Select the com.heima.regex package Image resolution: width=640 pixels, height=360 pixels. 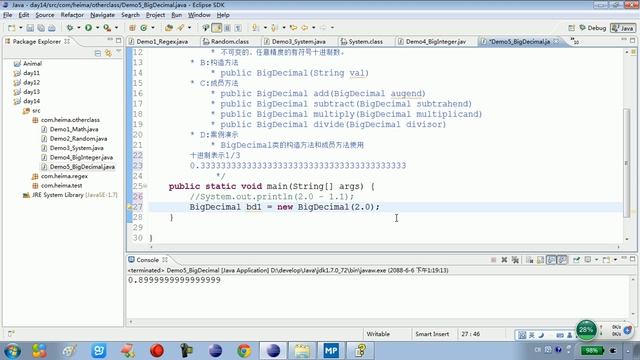click(x=60, y=176)
